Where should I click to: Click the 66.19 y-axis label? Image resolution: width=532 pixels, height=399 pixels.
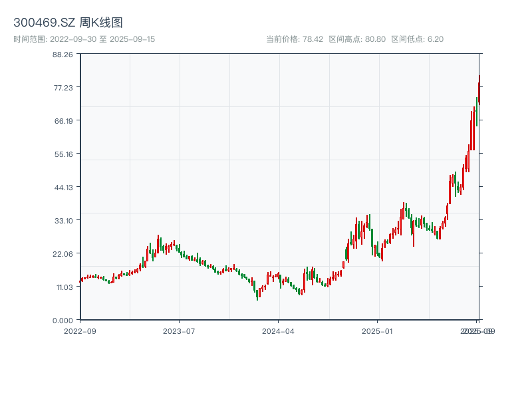[x=62, y=121]
